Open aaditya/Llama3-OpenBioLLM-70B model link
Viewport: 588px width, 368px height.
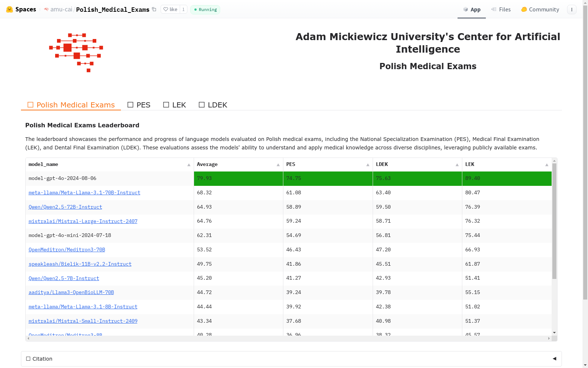tap(71, 292)
